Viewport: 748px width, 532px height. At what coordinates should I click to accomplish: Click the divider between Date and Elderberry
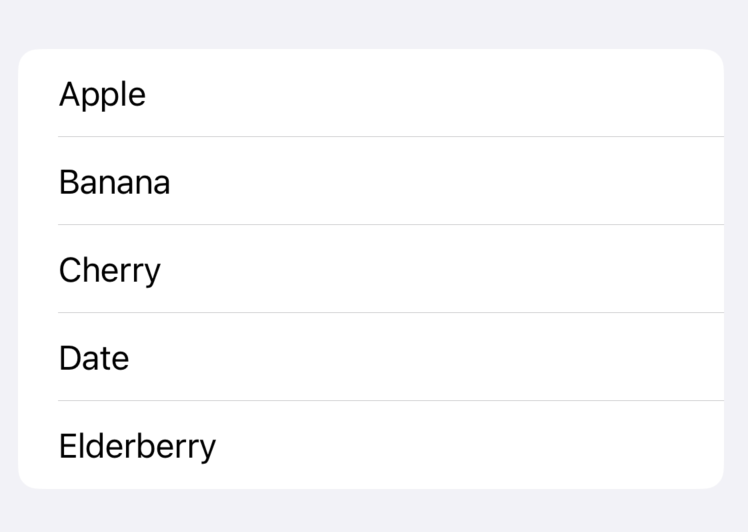(390, 400)
